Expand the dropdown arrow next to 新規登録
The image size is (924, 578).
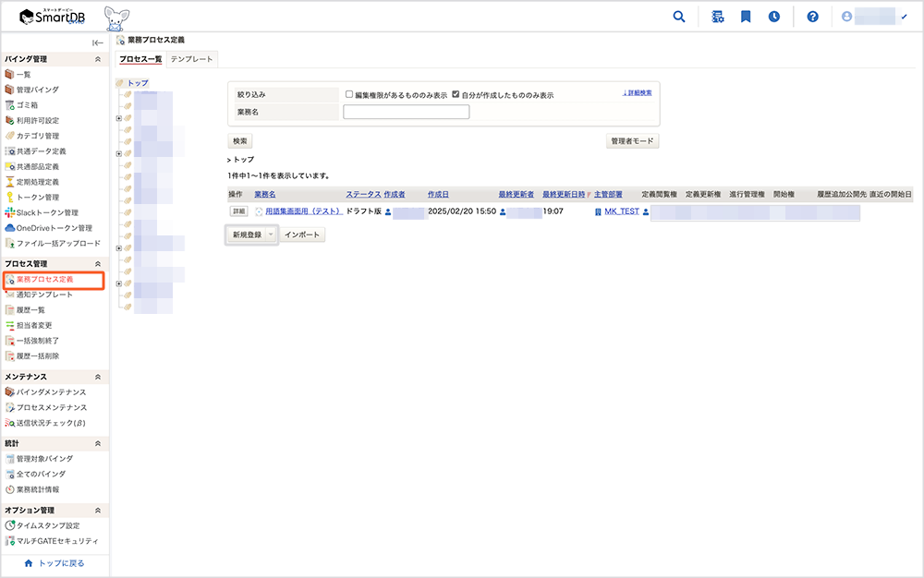[269, 235]
